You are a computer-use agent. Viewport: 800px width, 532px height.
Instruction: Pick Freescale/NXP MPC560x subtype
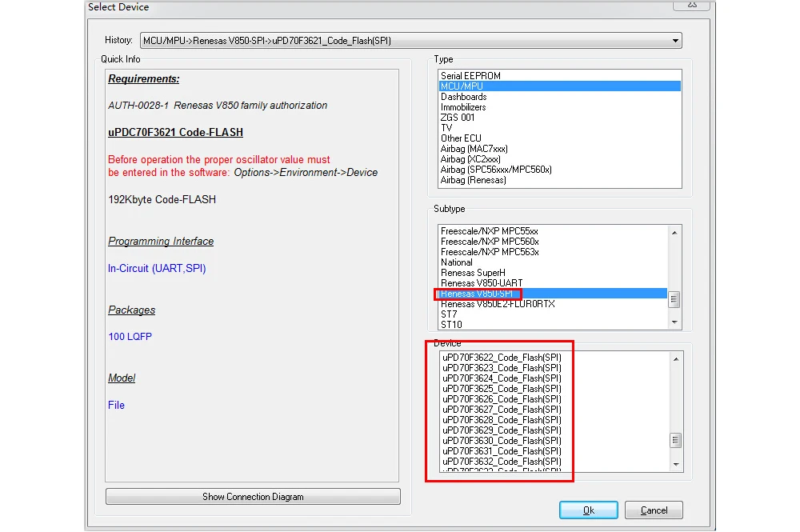[490, 242]
